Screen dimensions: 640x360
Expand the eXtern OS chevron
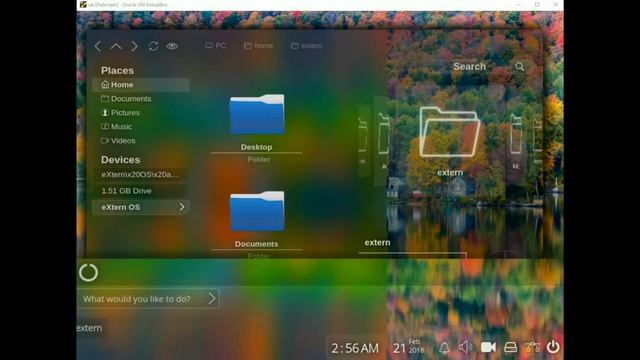(182, 207)
